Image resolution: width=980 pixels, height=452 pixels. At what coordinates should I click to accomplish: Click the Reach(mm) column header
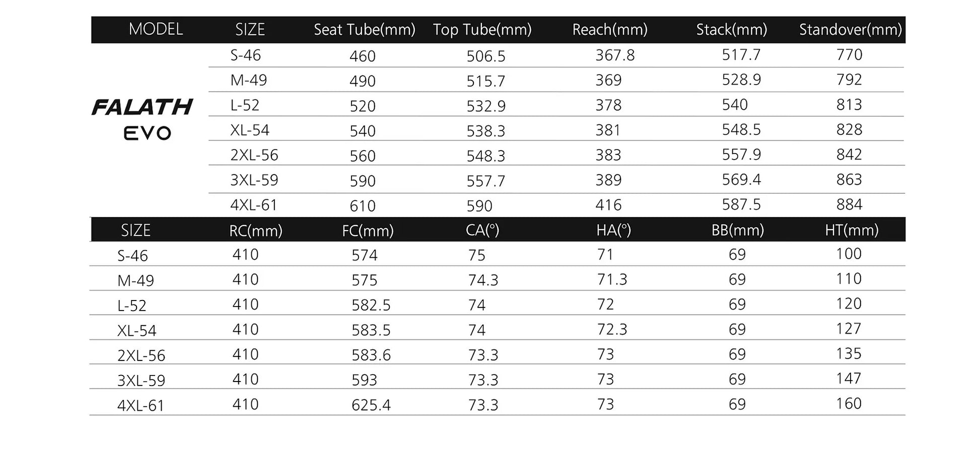pos(609,30)
